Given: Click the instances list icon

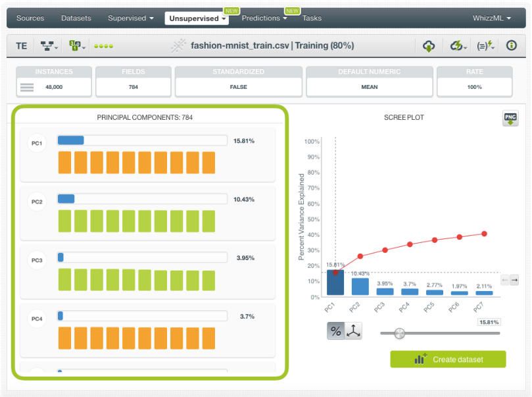Looking at the screenshot, I should (27, 87).
